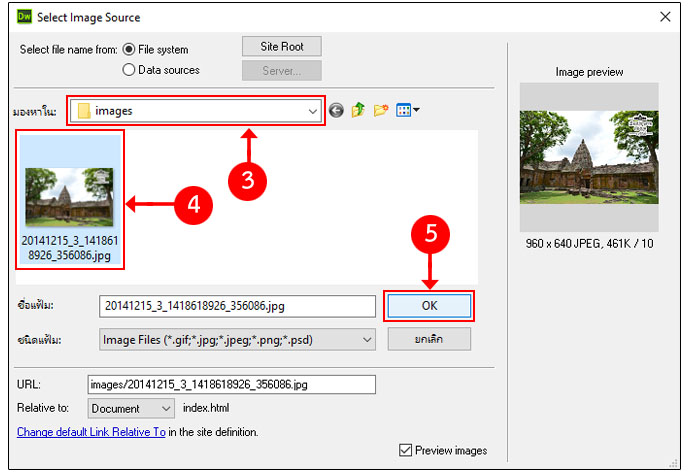691x474 pixels.
Task: Click the Go back navigation icon
Action: tap(336, 111)
